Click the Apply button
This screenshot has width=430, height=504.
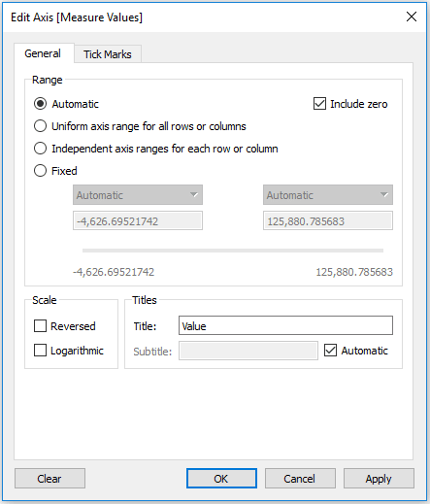[x=379, y=478]
